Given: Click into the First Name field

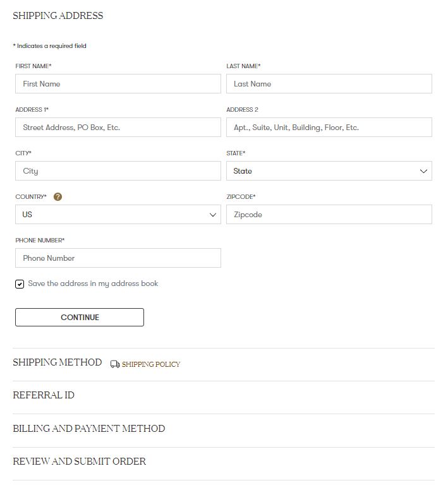Looking at the screenshot, I should [x=118, y=84].
